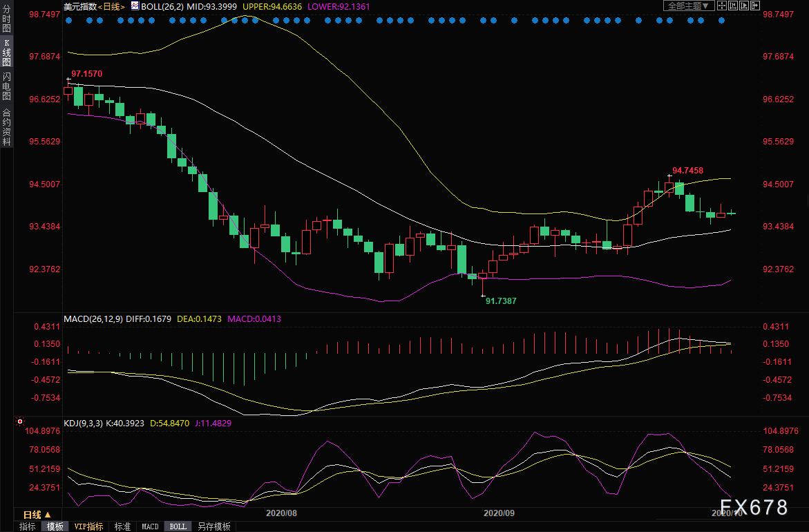The height and width of the screenshot is (532, 809).
Task: Toggle the 模板 template mode button
Action: tap(55, 526)
